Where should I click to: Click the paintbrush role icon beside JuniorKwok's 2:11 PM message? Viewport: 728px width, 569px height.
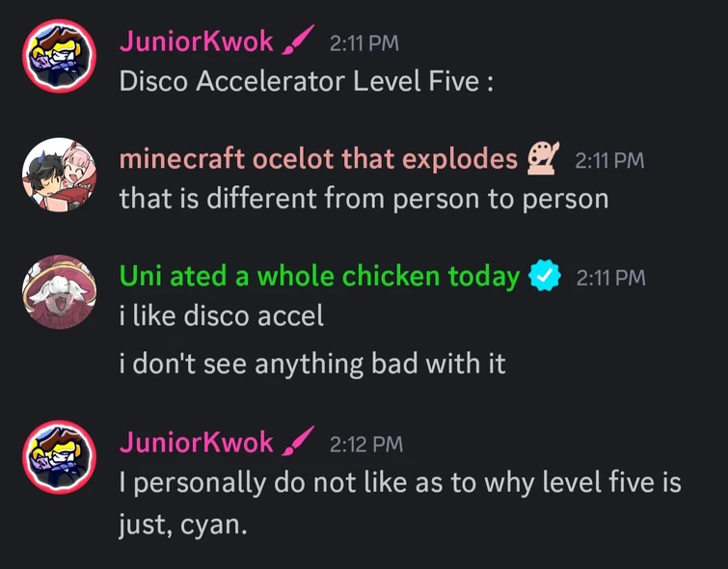tap(298, 42)
